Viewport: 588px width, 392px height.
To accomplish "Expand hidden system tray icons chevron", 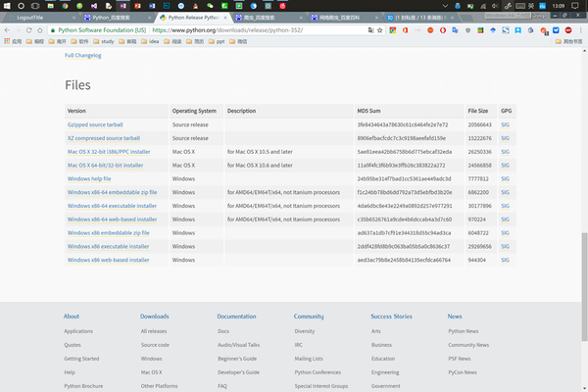I will coord(445,6).
